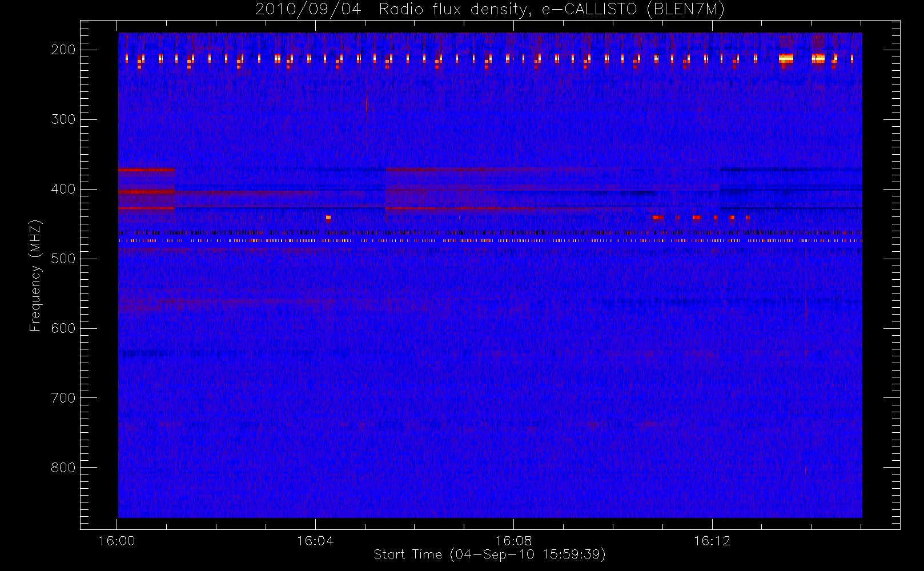
Task: Click the 16:08 time tick label
Action: (513, 541)
